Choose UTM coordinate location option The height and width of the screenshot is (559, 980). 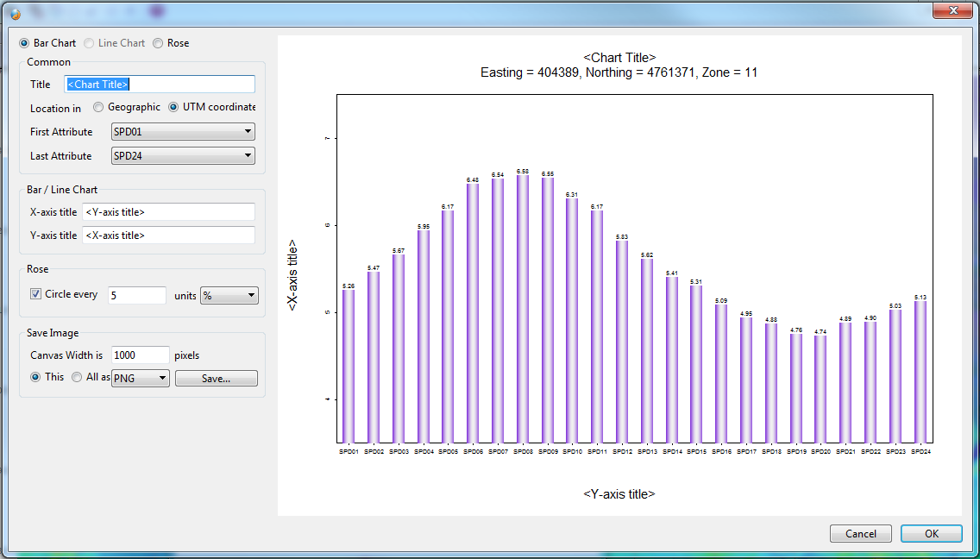[174, 108]
